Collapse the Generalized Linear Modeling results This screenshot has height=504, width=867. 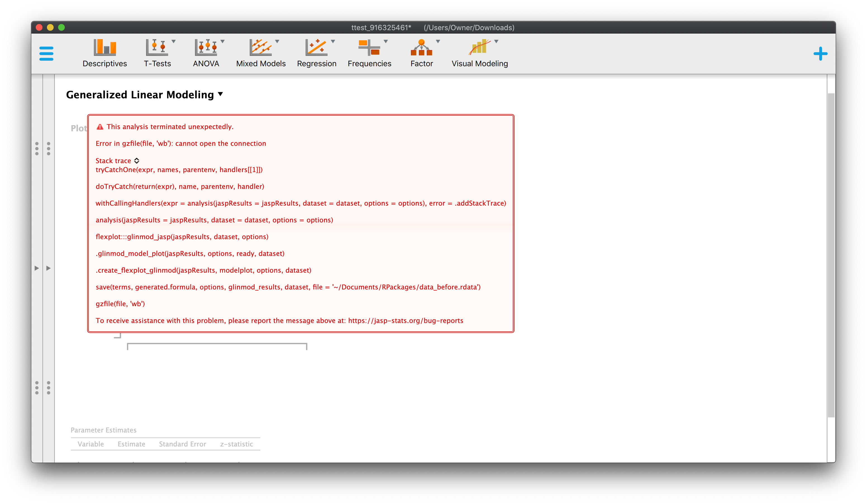[221, 94]
